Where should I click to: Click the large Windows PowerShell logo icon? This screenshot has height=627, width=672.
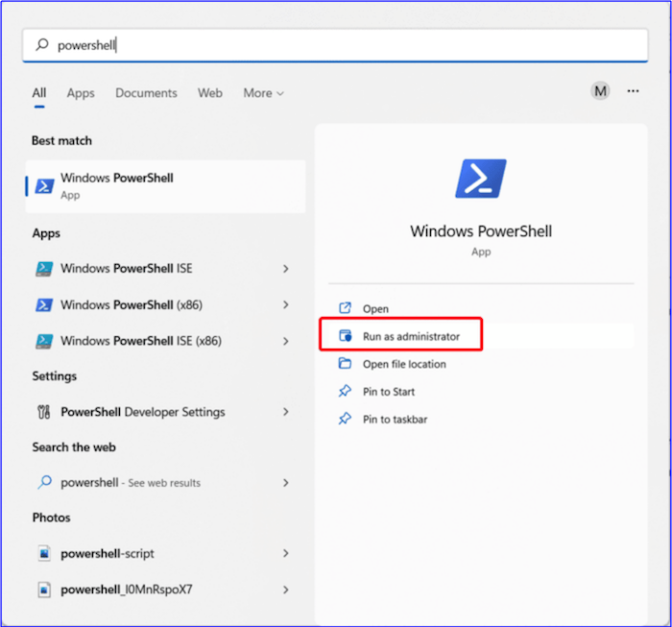coord(480,180)
